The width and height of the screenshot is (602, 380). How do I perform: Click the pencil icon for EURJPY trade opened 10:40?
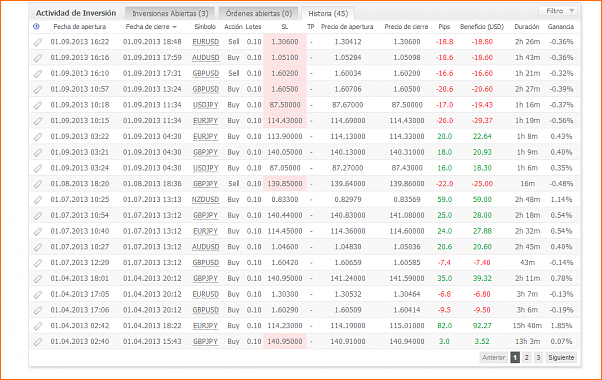38,231
